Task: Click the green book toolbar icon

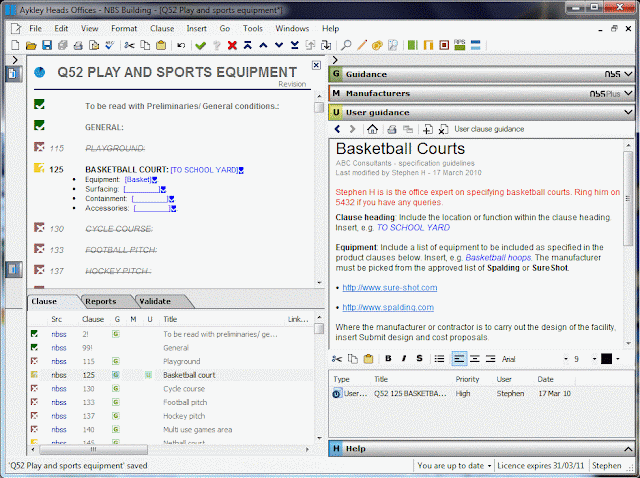Action: tap(413, 45)
